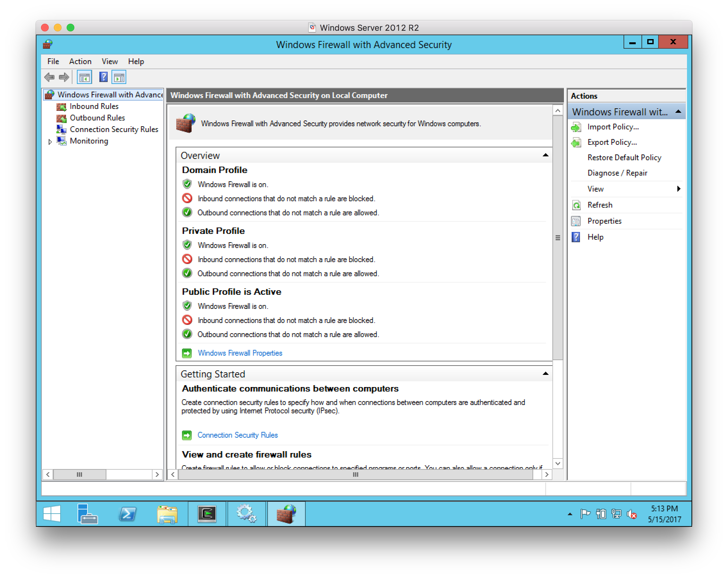Click Diagnose / Repair action
This screenshot has width=728, height=578.
pos(617,173)
